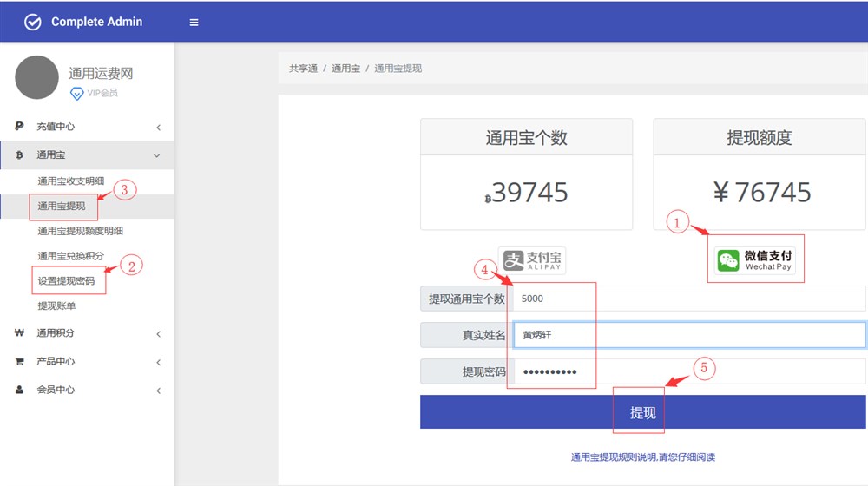Click the 共享通 breadcrumb link
The image size is (868, 486).
(x=303, y=69)
